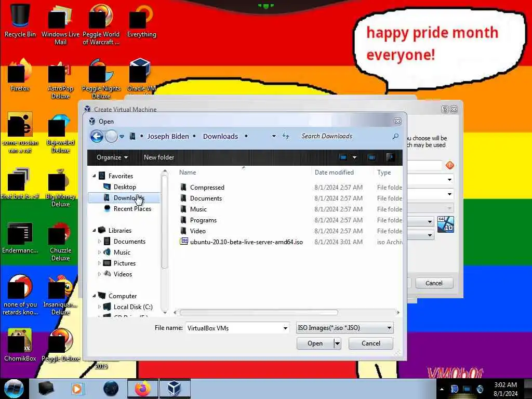Click the Create Virtual Machine help icon
The image size is (532, 399).
[x=445, y=109]
